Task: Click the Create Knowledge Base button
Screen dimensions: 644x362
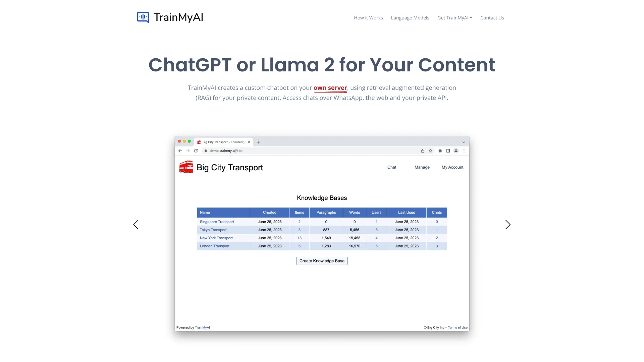Action: click(x=322, y=261)
